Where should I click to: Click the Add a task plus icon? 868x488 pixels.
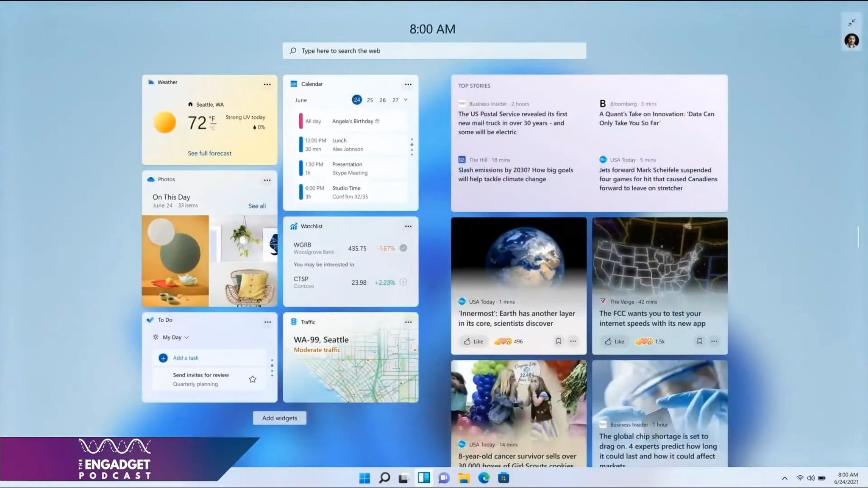[163, 358]
